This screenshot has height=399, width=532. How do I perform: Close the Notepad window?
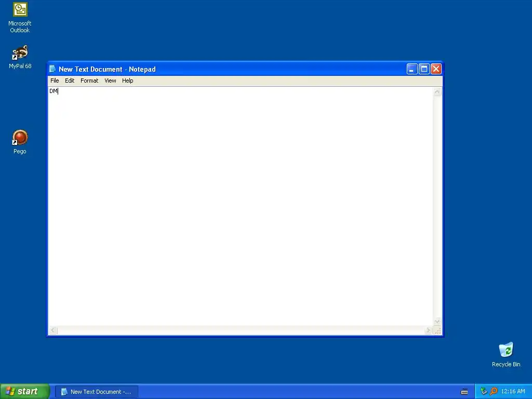point(436,69)
